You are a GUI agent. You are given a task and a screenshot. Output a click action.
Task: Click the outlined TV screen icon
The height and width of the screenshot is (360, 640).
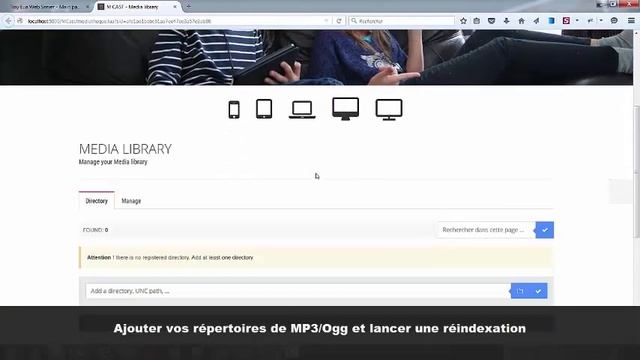[389, 110]
